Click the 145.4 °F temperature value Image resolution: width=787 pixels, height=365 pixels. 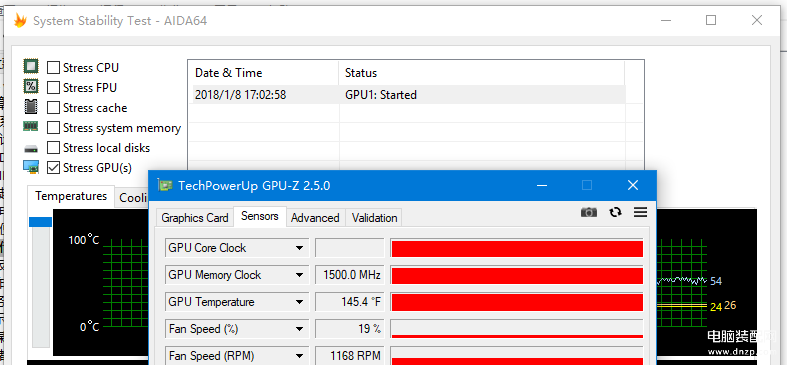(x=349, y=302)
